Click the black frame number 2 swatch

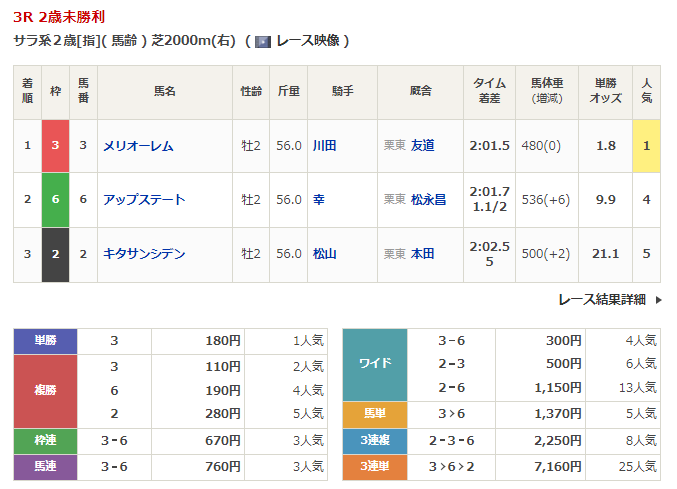point(56,254)
